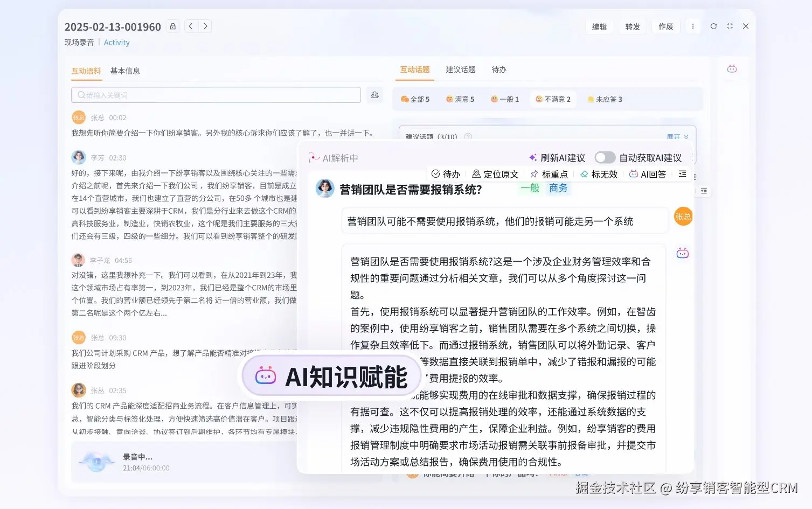Filter topics by 全部 5
812x509 pixels.
coord(415,99)
